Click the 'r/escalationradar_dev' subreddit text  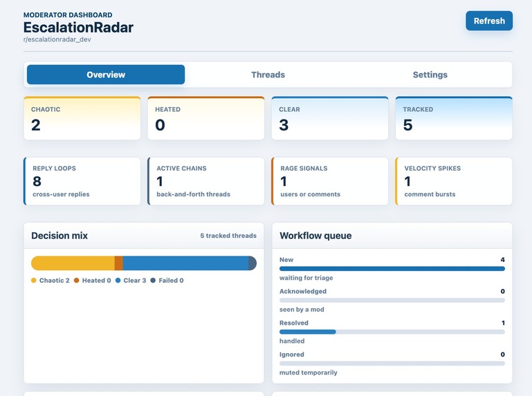point(57,39)
